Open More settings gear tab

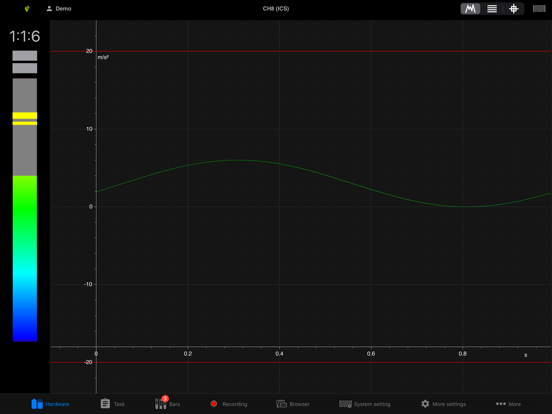pos(443,404)
